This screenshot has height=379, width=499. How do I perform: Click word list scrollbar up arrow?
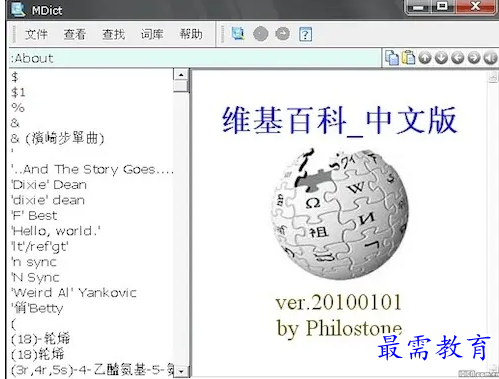[181, 74]
